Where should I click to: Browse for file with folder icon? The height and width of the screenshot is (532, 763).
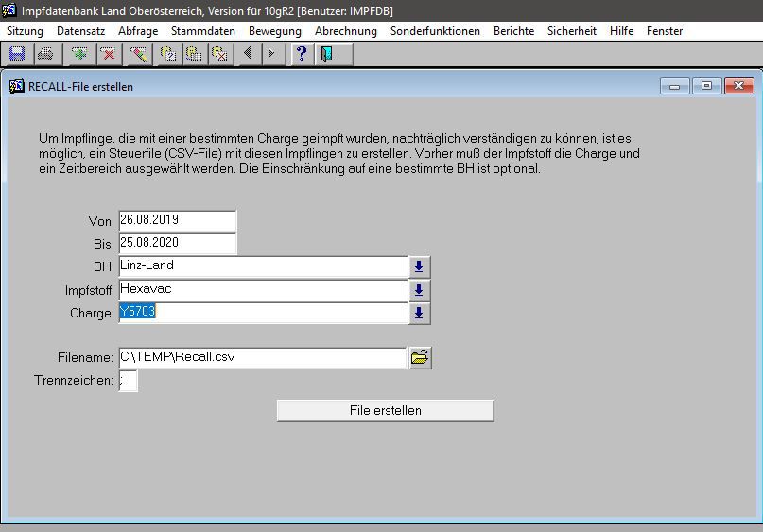(x=420, y=357)
